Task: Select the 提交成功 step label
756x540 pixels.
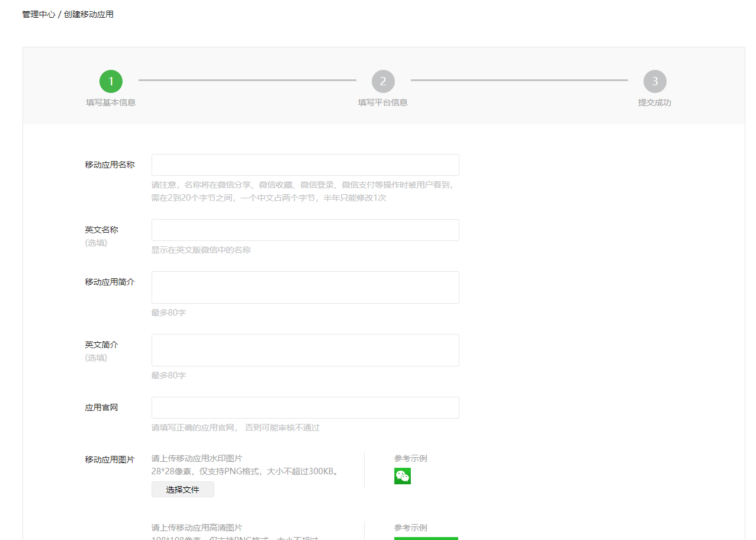Action: point(655,102)
